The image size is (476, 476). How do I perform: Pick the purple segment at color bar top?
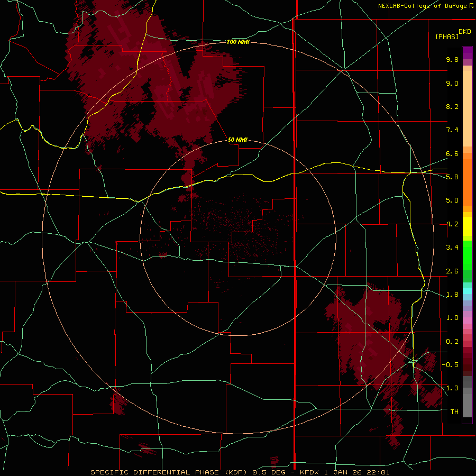[467, 53]
